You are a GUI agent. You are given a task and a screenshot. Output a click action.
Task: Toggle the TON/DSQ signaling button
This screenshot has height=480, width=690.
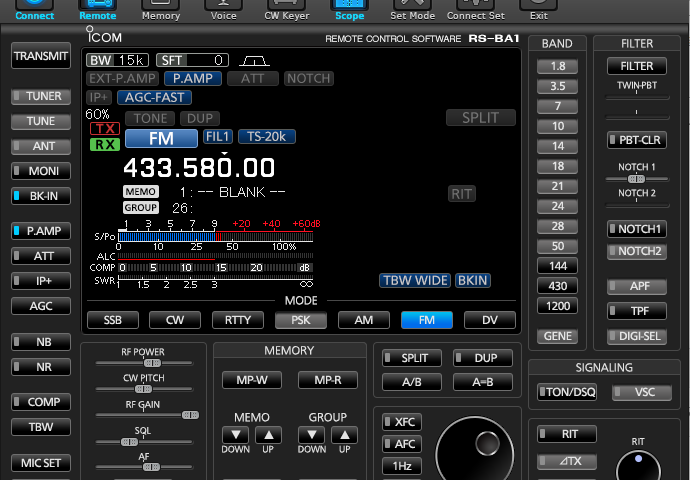[x=567, y=392]
